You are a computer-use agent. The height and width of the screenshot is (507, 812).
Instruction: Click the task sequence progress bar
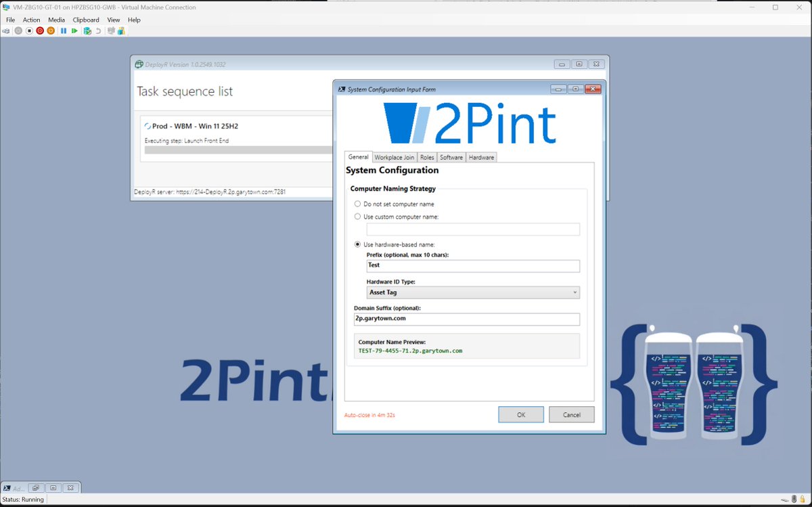tap(238, 150)
